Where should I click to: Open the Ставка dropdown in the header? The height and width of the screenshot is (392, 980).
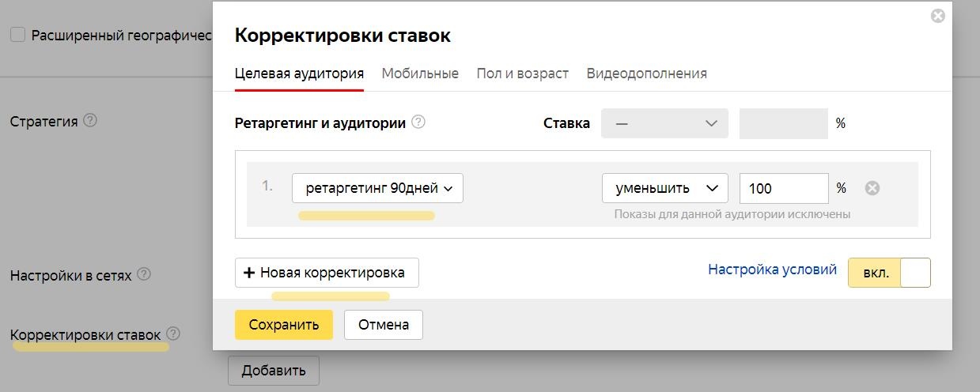[x=664, y=123]
